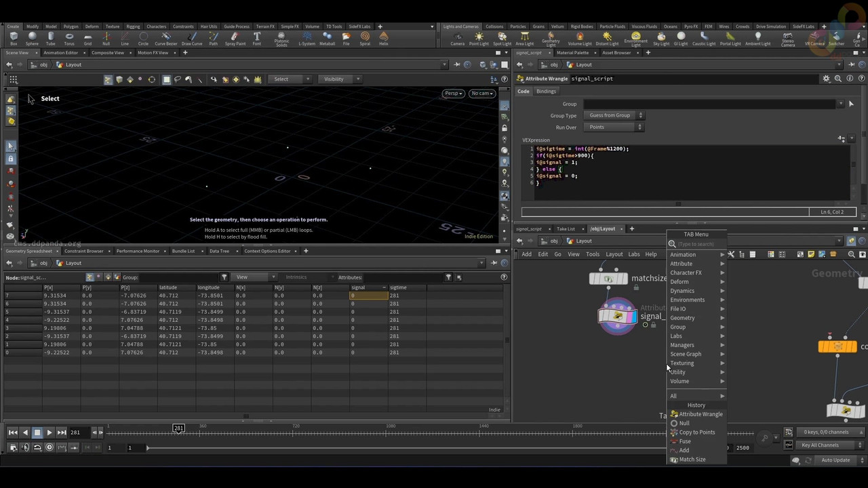Add an Ambient Light
The image size is (868, 488).
[x=757, y=39]
